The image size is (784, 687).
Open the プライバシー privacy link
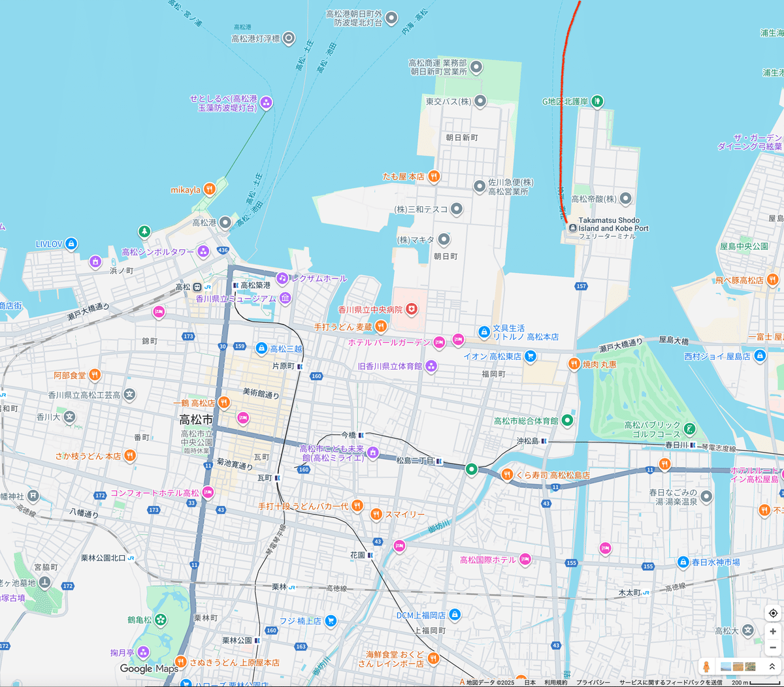coord(593,682)
